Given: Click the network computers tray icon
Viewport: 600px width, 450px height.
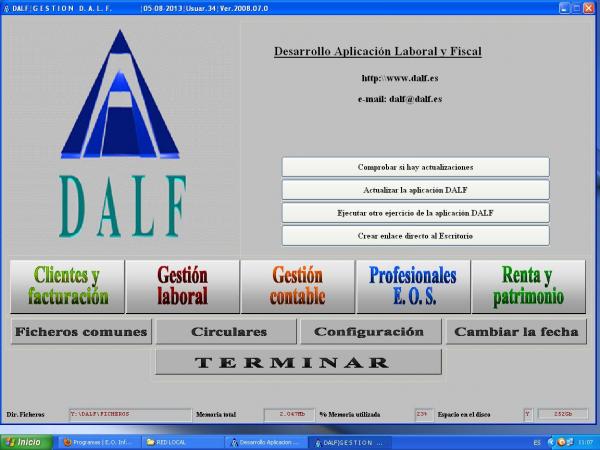Looking at the screenshot, I should point(570,442).
